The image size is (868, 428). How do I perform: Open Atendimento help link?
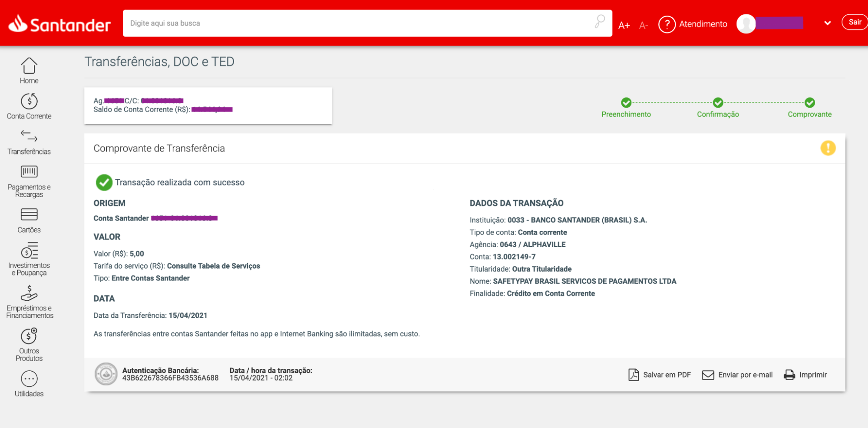(693, 24)
